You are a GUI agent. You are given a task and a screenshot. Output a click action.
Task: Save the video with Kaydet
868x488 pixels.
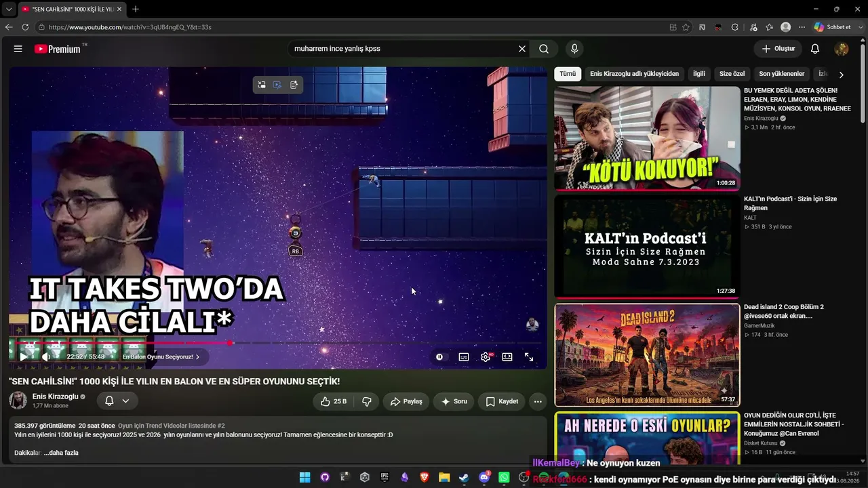click(502, 401)
